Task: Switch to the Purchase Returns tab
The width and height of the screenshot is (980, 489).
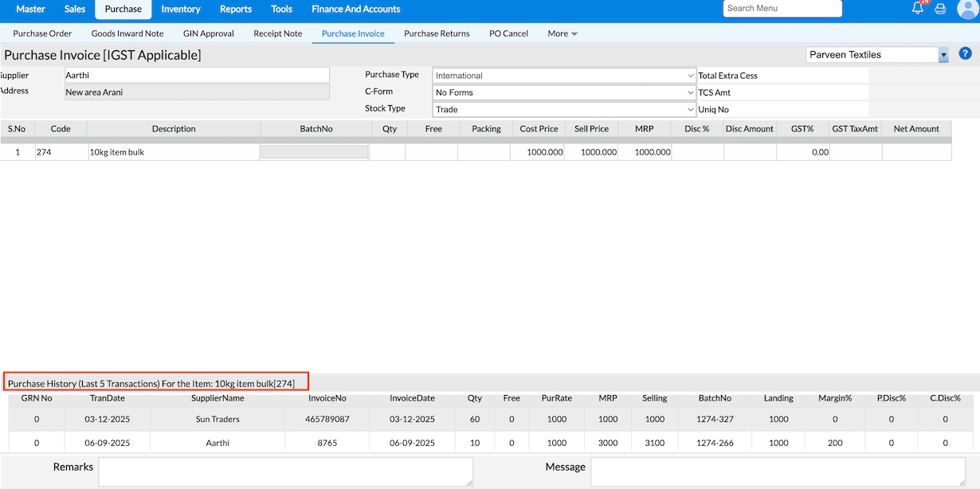Action: tap(437, 33)
